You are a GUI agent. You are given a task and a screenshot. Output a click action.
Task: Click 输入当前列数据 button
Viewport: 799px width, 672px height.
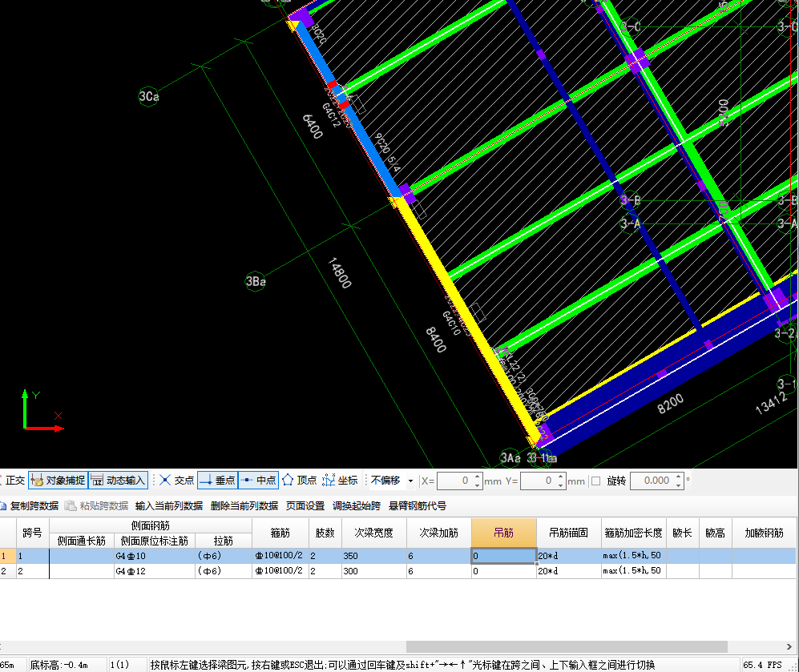click(x=169, y=505)
